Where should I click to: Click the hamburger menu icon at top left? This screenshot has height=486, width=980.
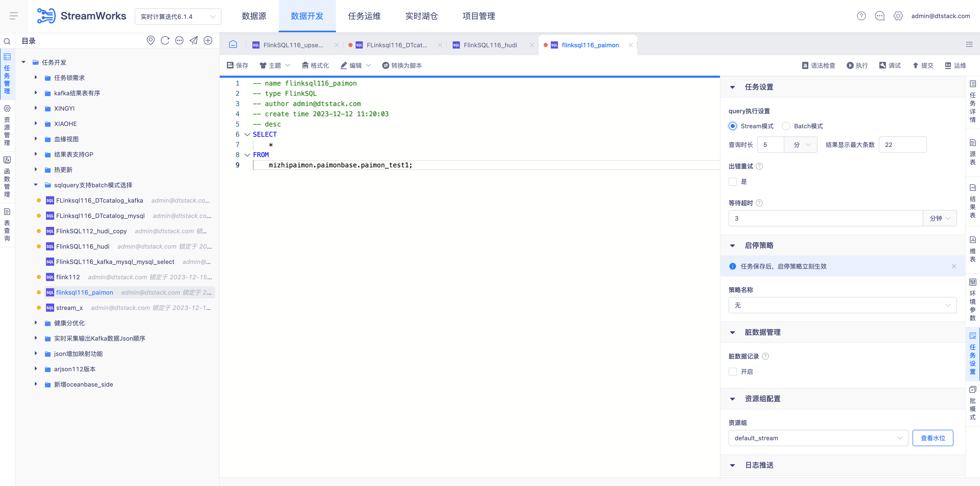click(14, 16)
